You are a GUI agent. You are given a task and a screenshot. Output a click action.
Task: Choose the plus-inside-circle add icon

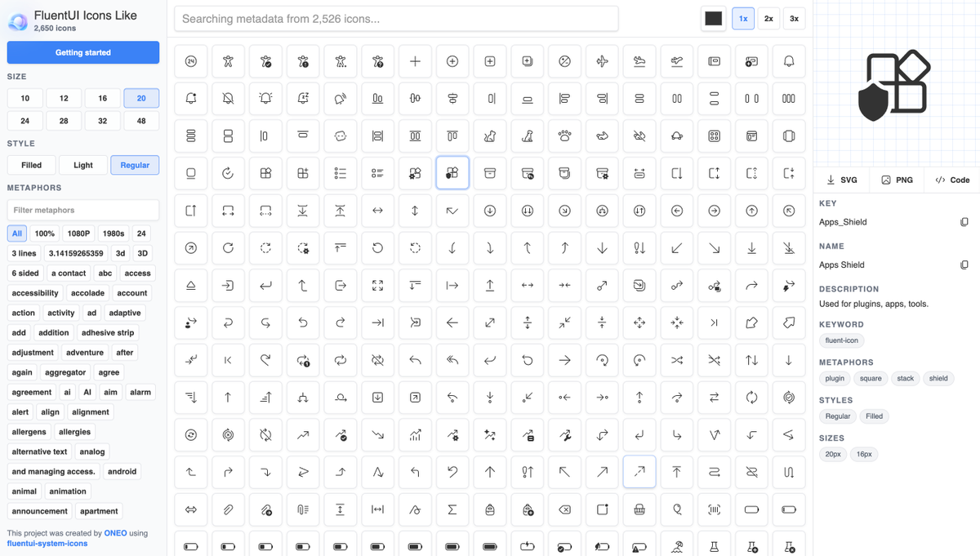(452, 61)
